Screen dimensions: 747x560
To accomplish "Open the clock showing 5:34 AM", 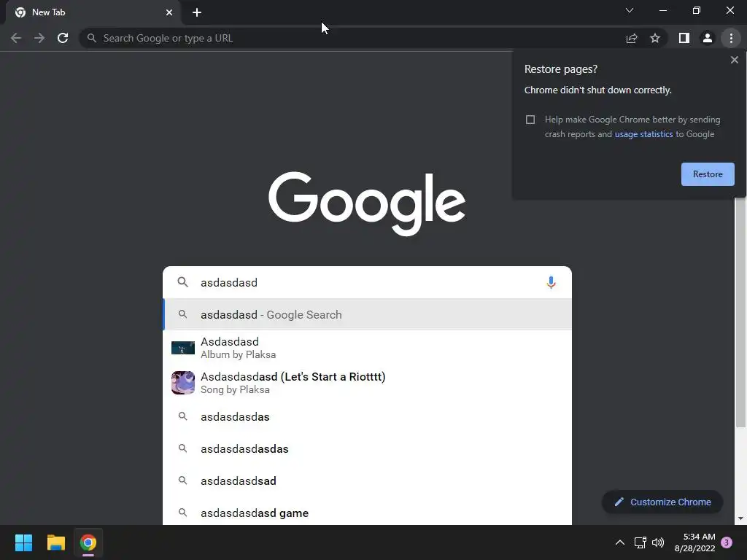I will click(x=694, y=542).
